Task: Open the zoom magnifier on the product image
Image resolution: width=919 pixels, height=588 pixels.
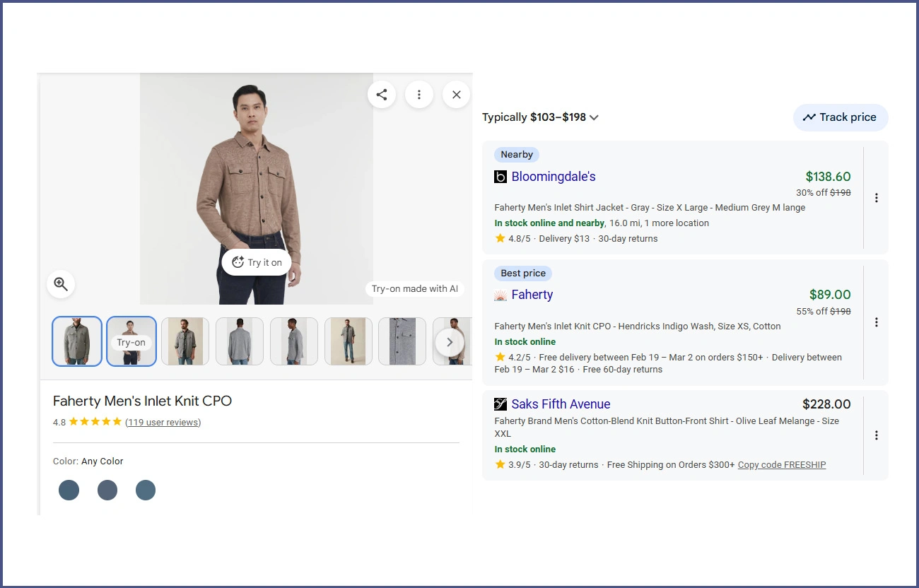Action: point(61,283)
